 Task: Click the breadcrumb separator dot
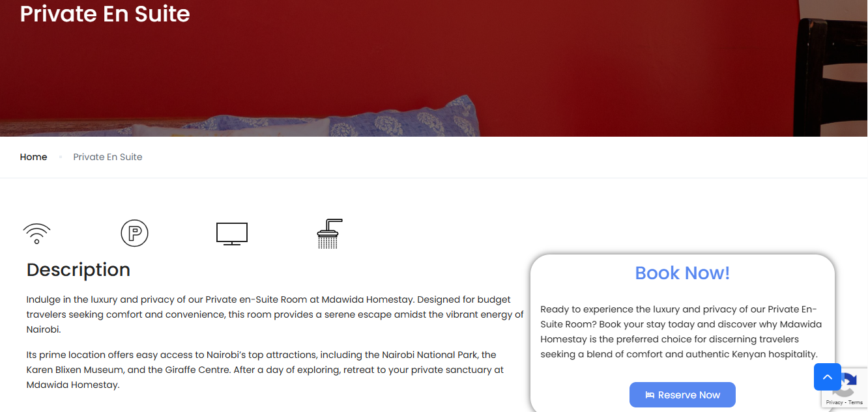coord(61,157)
